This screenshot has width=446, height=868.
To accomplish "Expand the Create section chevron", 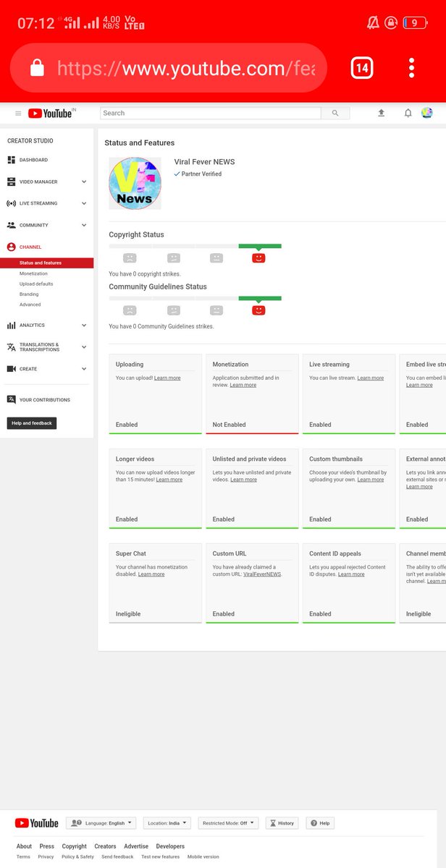I will (x=84, y=369).
